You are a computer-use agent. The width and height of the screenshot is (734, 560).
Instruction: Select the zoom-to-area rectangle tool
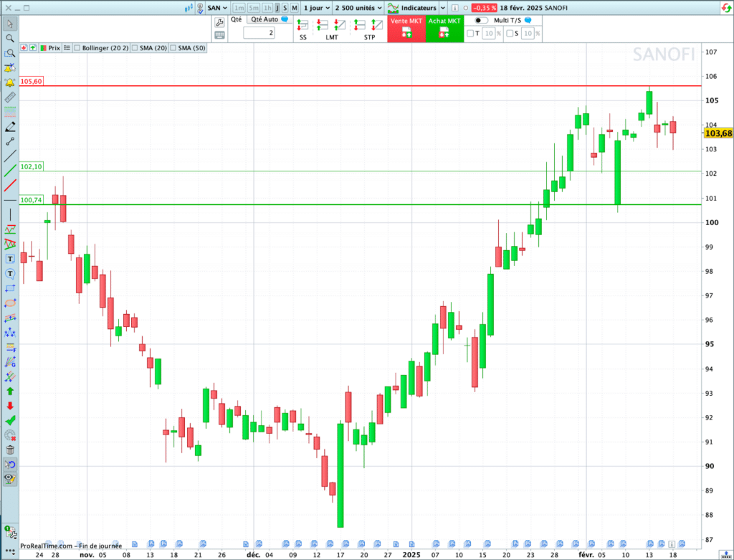(x=10, y=53)
